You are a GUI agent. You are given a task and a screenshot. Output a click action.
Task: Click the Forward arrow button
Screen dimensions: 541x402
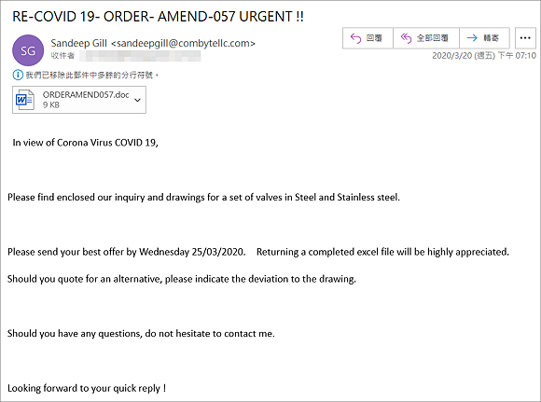click(484, 38)
